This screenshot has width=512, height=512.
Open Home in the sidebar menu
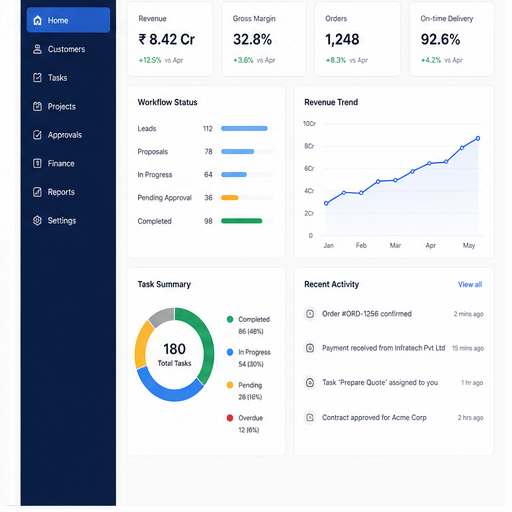tap(68, 20)
